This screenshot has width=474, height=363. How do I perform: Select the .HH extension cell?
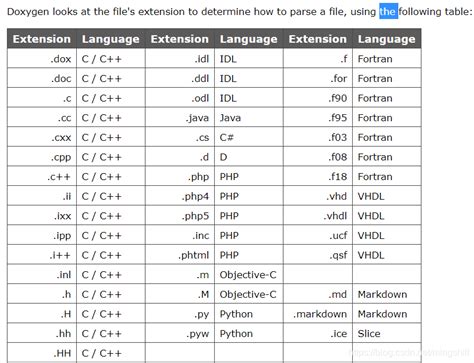coord(42,353)
